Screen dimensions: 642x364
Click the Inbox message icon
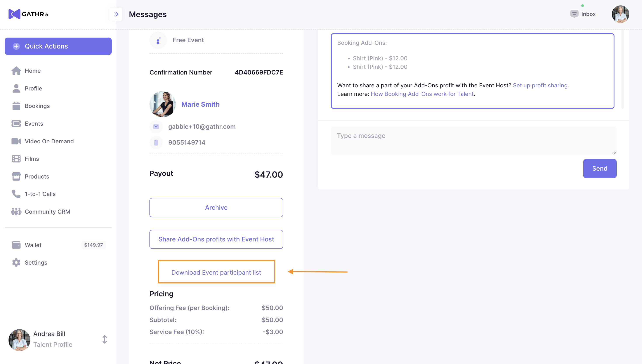click(x=574, y=14)
